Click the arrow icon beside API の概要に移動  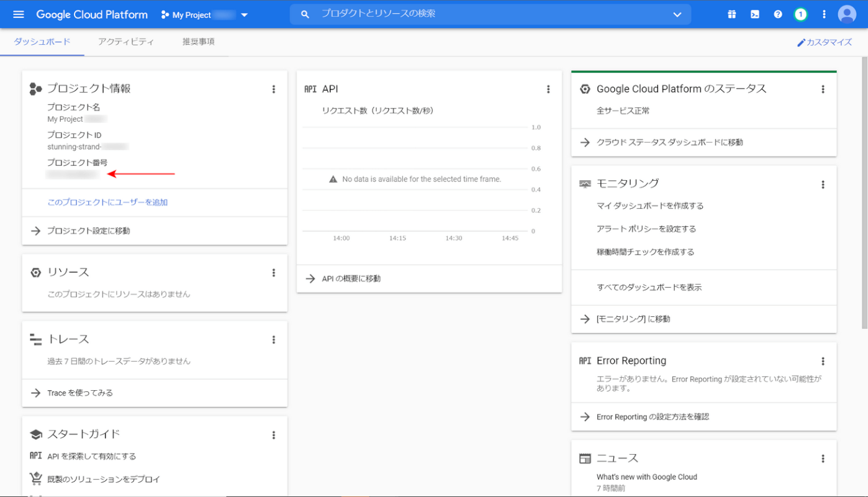point(310,279)
